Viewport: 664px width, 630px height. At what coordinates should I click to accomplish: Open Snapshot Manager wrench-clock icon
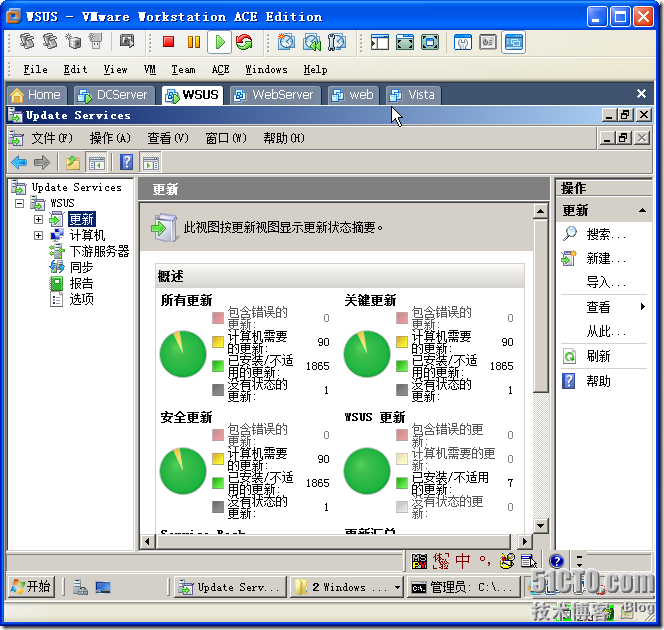click(x=337, y=42)
